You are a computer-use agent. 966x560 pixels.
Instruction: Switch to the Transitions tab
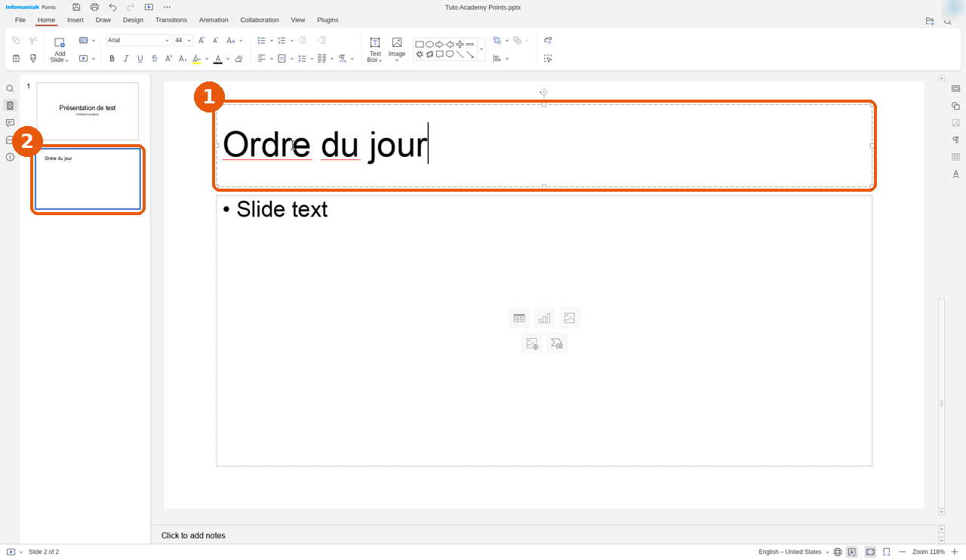pos(171,20)
